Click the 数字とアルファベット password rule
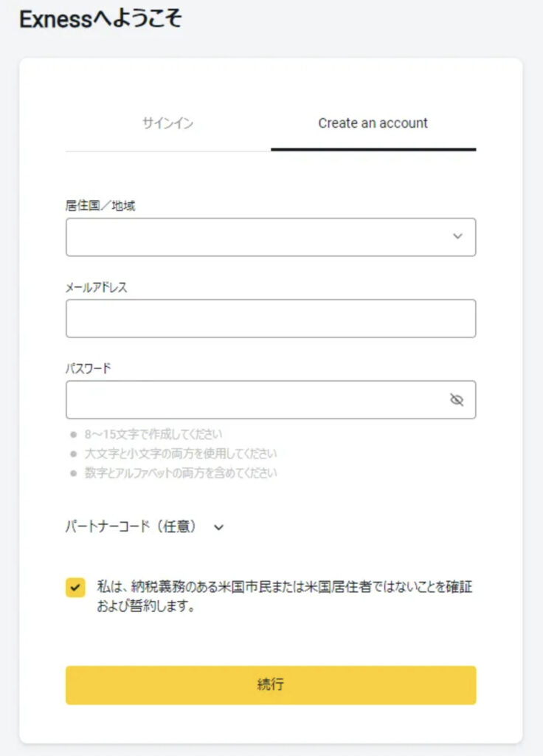543x756 pixels. tap(181, 472)
